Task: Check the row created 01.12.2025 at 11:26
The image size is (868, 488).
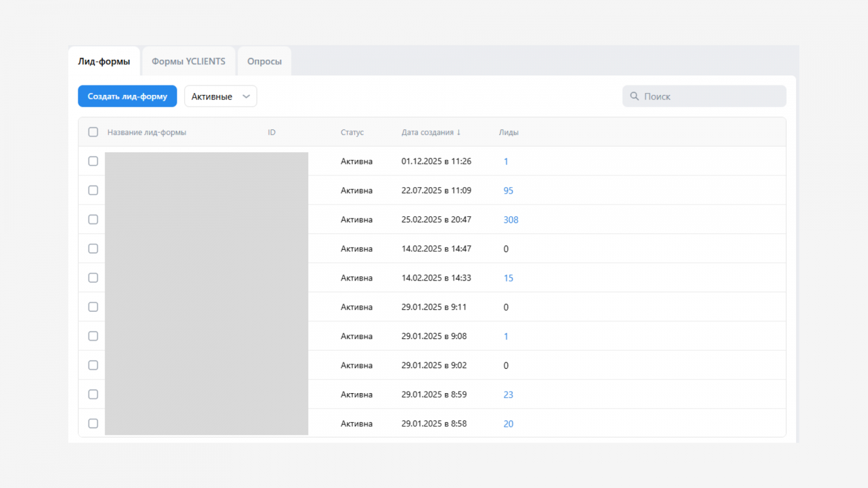Action: point(93,162)
